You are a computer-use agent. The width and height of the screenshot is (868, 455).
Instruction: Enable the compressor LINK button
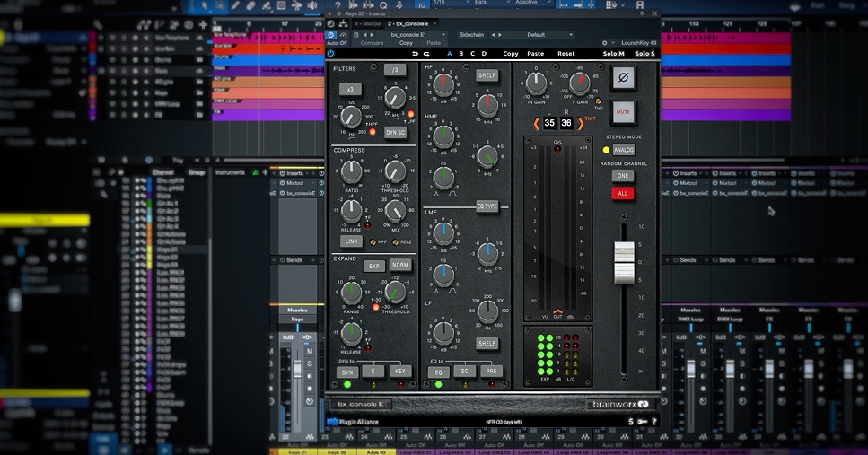point(351,241)
